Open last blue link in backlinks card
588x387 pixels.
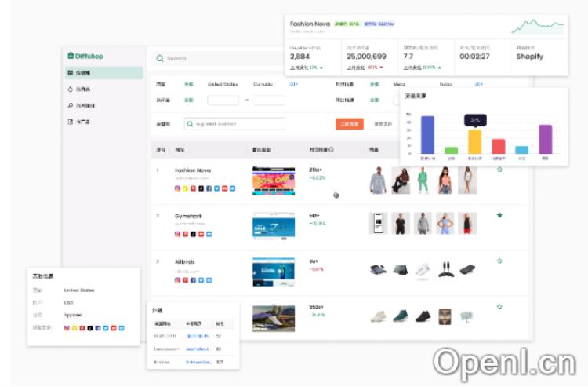pos(198,362)
